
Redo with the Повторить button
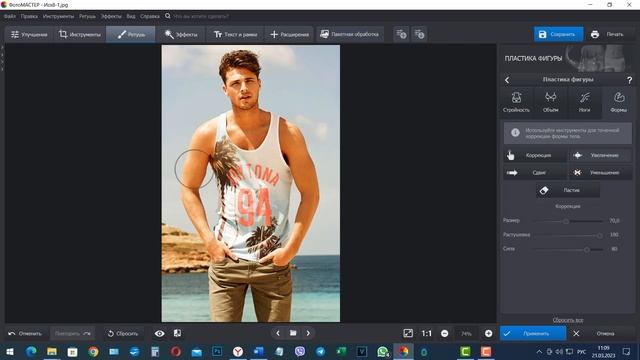pos(72,333)
